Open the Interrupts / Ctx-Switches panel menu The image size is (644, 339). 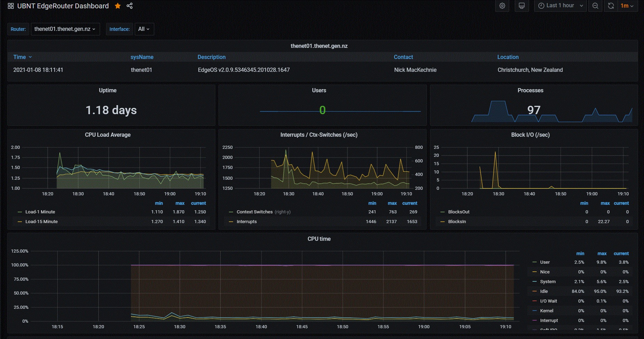pyautogui.click(x=319, y=135)
